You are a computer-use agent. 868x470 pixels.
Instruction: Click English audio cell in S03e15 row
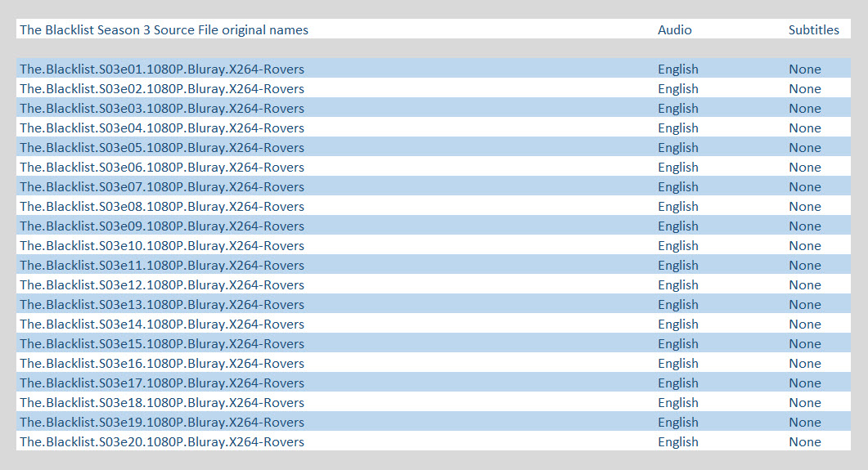[x=678, y=344]
